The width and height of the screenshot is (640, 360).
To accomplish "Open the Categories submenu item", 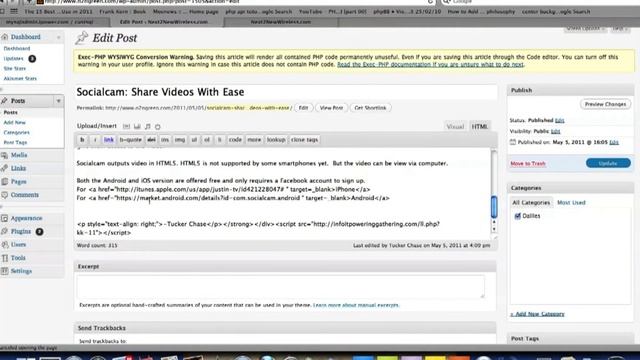I will coord(16,133).
